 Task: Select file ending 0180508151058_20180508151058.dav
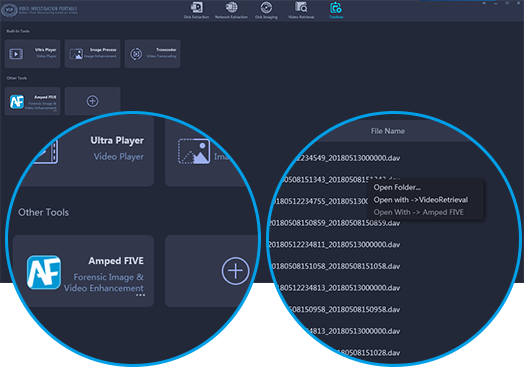(x=336, y=266)
